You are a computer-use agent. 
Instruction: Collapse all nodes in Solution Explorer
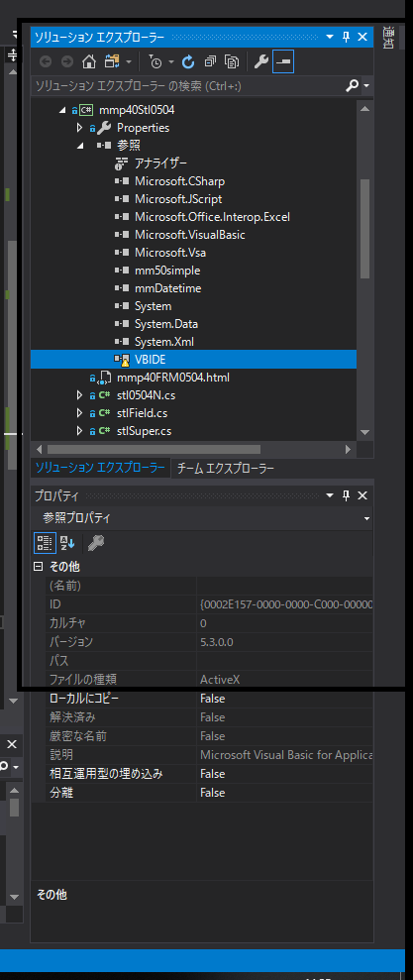click(x=210, y=61)
